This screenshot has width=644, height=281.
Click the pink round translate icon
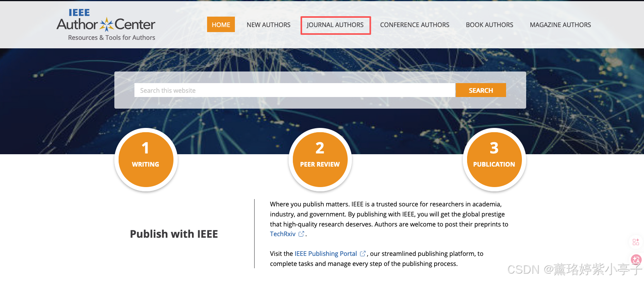click(x=636, y=260)
